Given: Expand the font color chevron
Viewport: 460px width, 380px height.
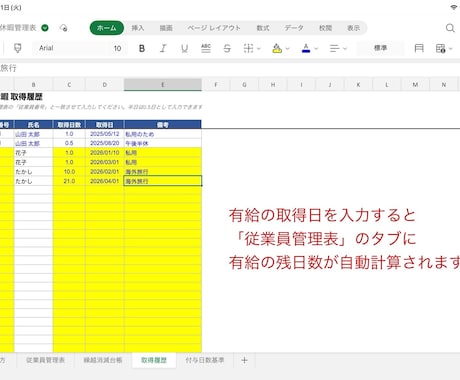Looking at the screenshot, I should [316, 49].
